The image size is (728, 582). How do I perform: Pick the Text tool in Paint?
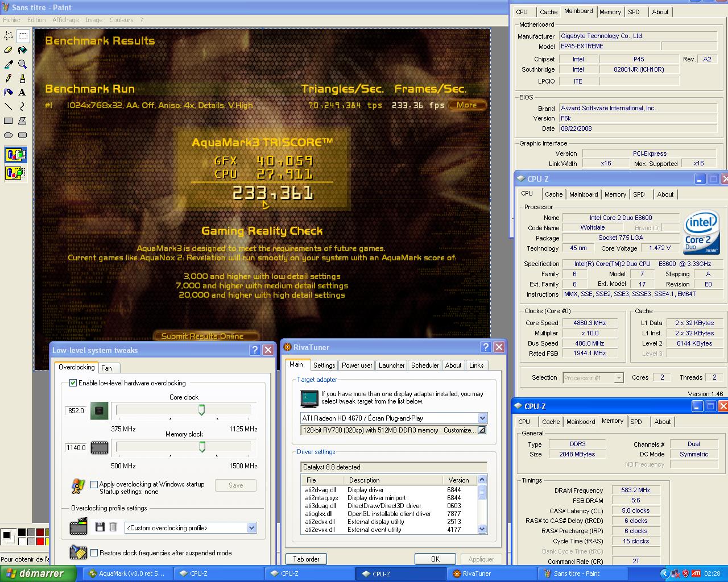[x=23, y=92]
